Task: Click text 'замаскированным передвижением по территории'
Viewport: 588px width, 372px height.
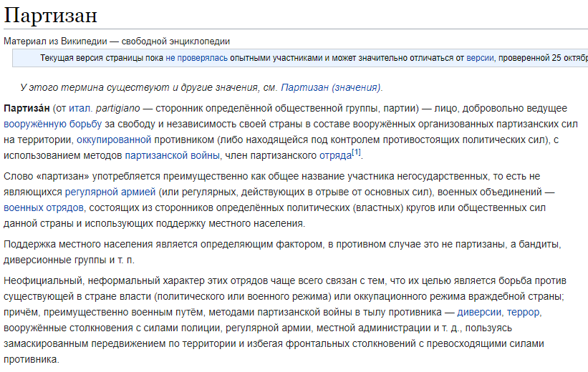Action: coord(120,343)
